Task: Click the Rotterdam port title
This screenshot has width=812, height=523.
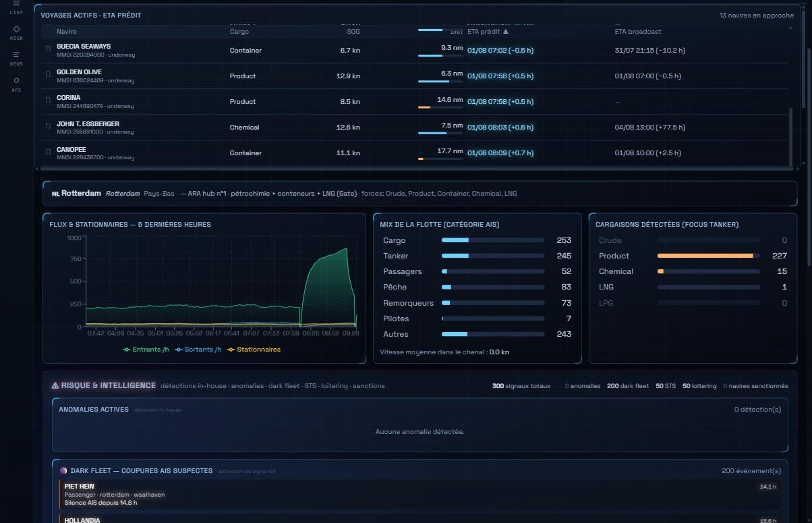Action: [x=81, y=194]
